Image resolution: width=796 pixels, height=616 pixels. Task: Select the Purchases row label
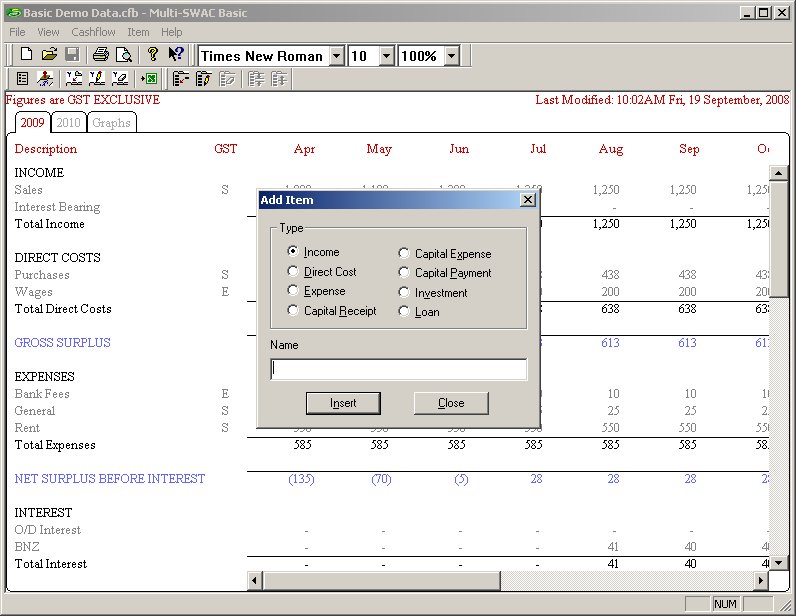pos(42,275)
